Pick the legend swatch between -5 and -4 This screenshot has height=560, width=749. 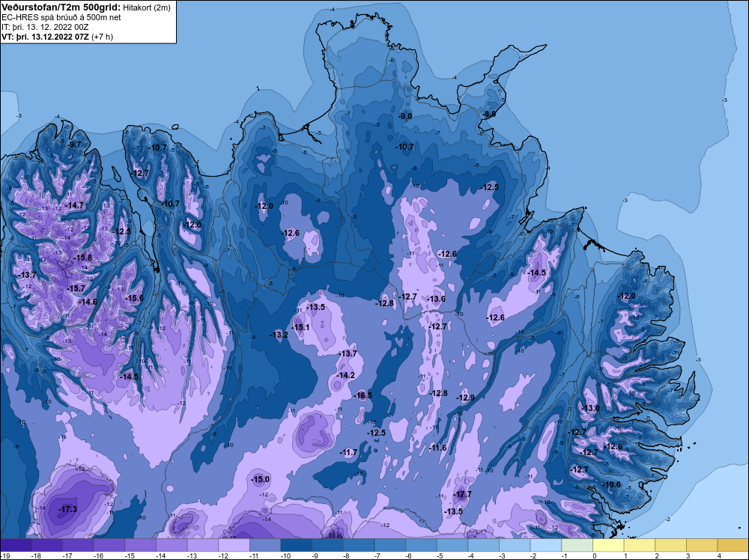click(452, 545)
